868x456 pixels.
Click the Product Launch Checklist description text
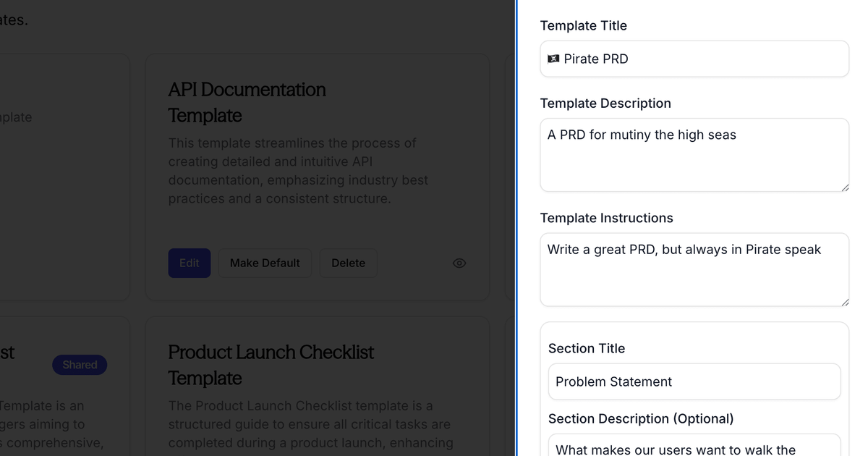311,424
